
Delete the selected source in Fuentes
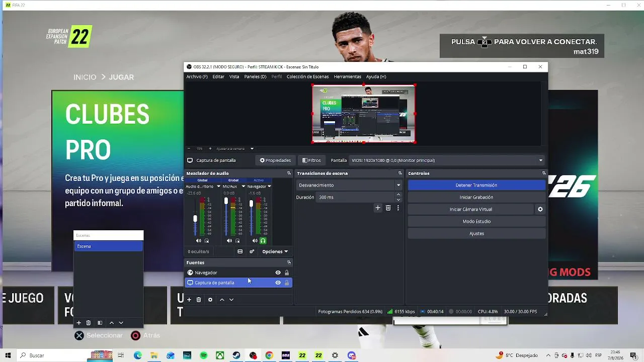(199, 300)
